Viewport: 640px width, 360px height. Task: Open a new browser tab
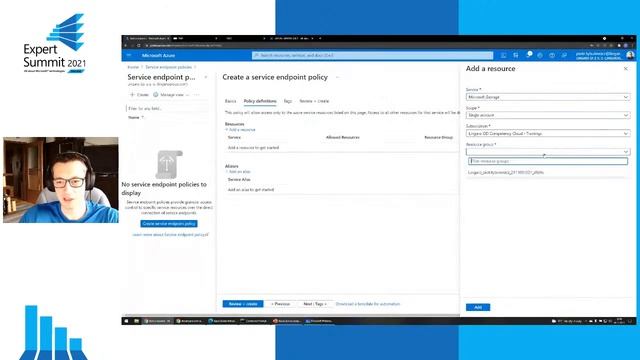point(320,38)
